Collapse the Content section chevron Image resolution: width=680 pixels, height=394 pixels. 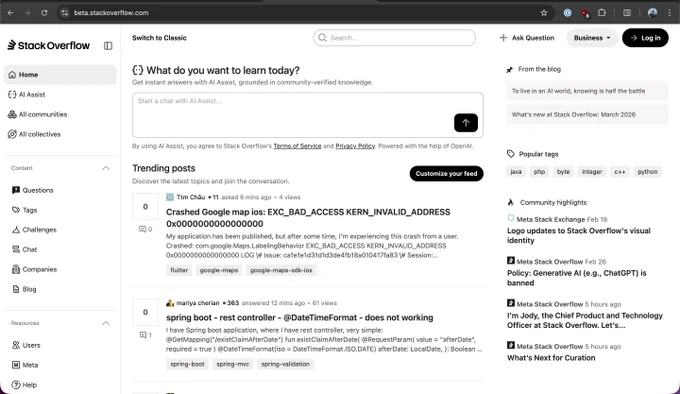[x=106, y=168]
